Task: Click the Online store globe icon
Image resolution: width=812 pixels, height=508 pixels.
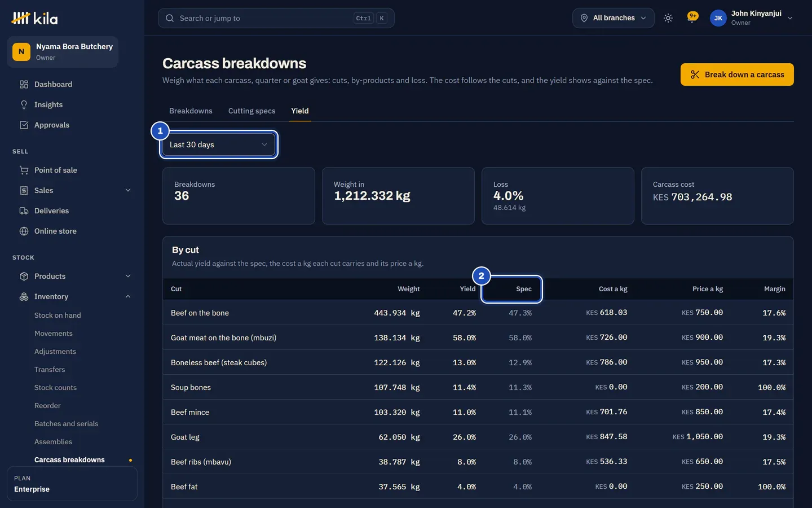Action: (x=24, y=231)
